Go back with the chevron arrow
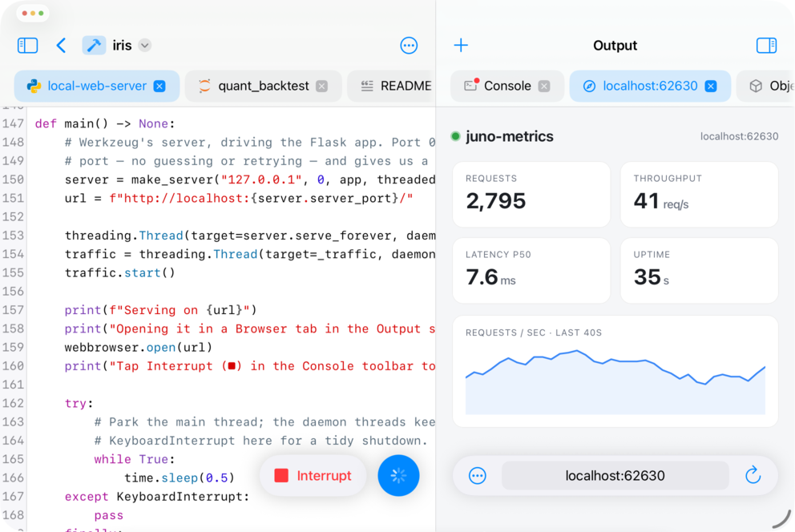This screenshot has height=532, width=795. (x=61, y=46)
